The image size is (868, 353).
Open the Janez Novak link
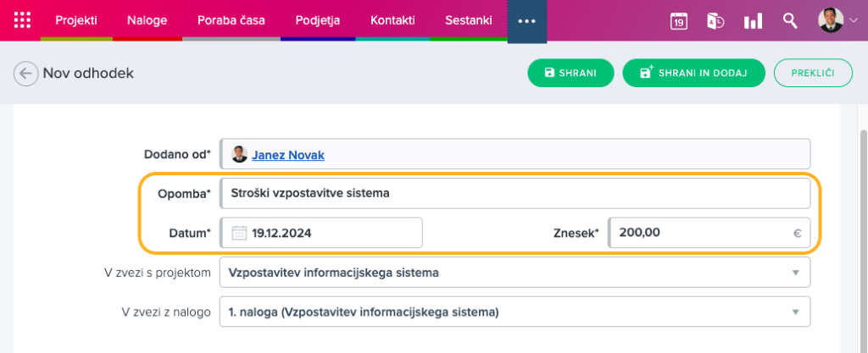pos(287,155)
